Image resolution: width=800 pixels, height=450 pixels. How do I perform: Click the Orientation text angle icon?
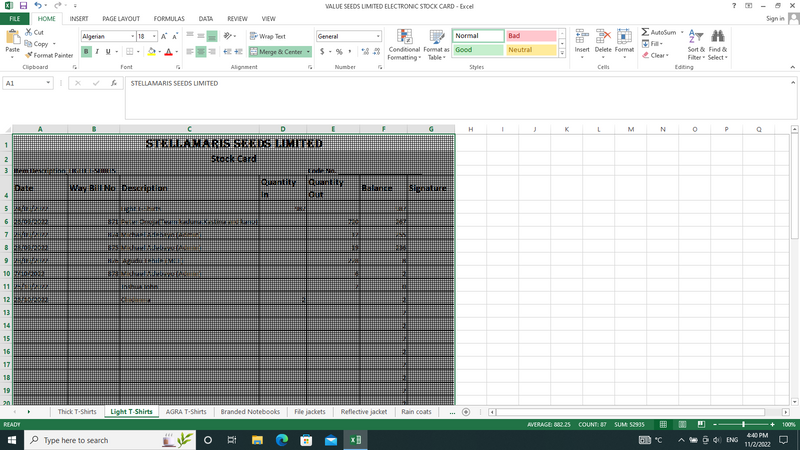pos(228,36)
